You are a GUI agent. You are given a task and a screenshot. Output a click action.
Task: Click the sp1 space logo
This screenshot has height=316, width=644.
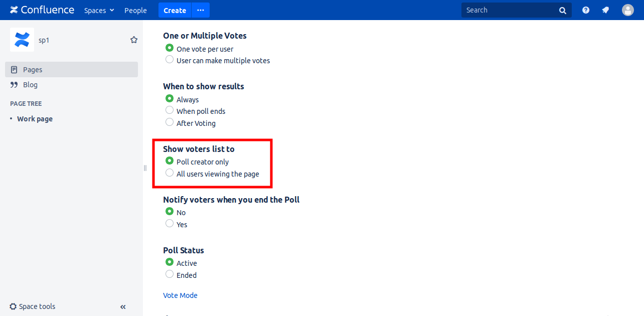pos(22,40)
